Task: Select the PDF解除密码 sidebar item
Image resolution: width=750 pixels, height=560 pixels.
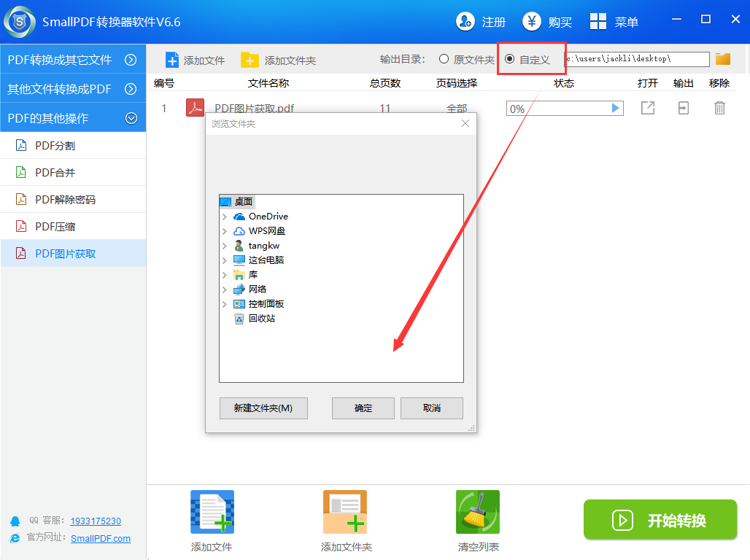Action: pos(73,199)
